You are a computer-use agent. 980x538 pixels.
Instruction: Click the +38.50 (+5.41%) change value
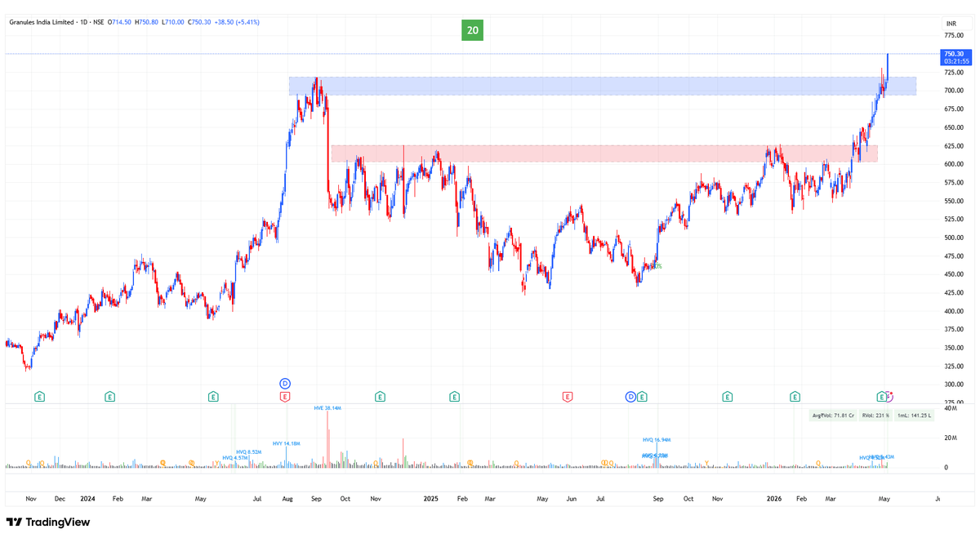coord(237,22)
